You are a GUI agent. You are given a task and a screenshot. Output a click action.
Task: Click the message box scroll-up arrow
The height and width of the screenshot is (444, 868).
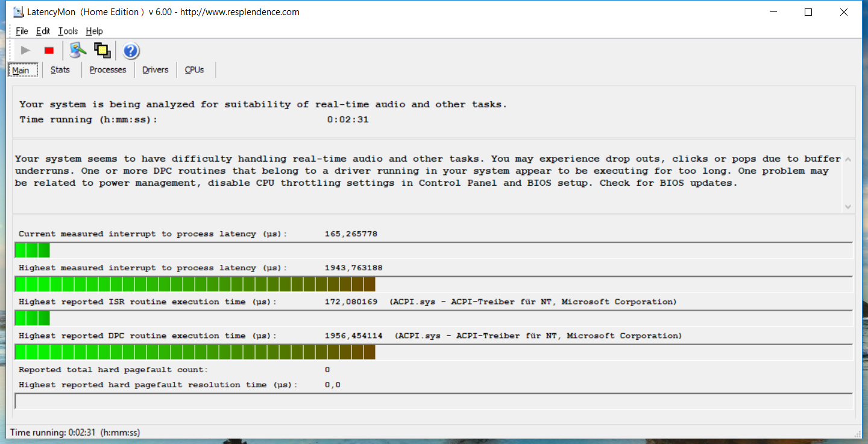tap(848, 160)
